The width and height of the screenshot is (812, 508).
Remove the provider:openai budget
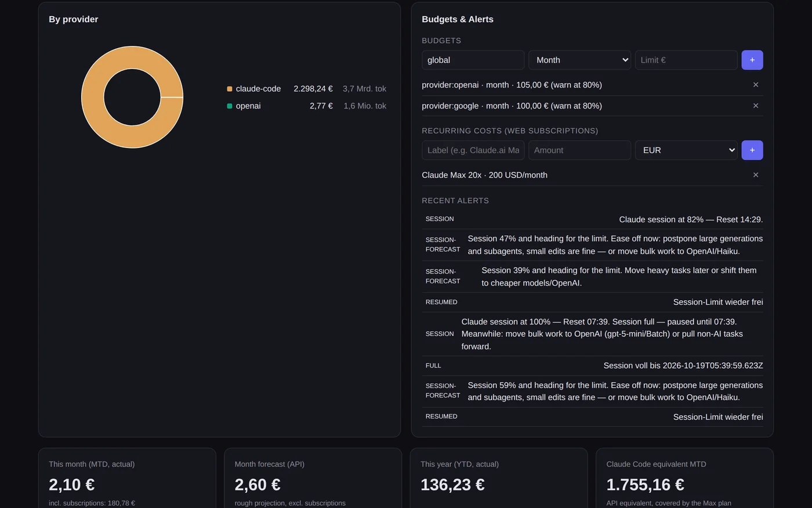pos(755,85)
